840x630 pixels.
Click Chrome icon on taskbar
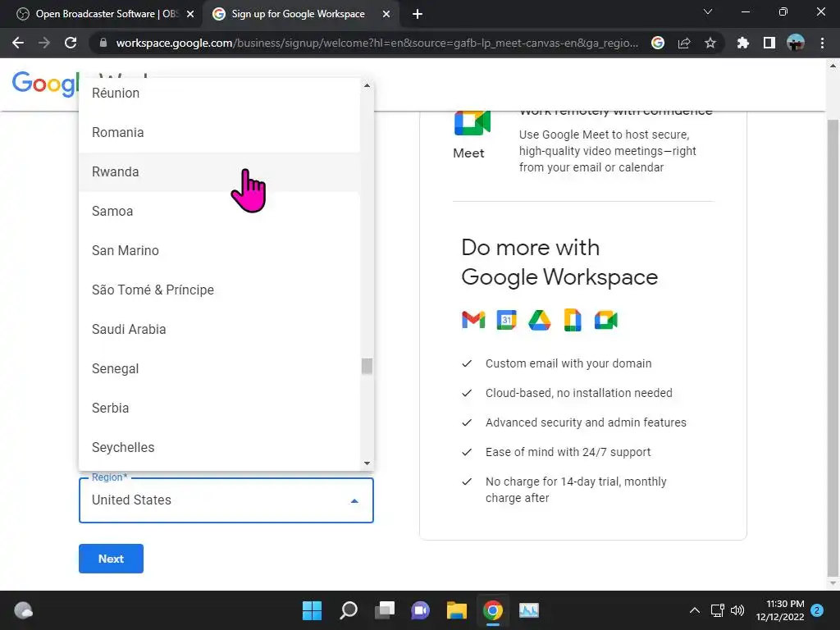tap(493, 610)
